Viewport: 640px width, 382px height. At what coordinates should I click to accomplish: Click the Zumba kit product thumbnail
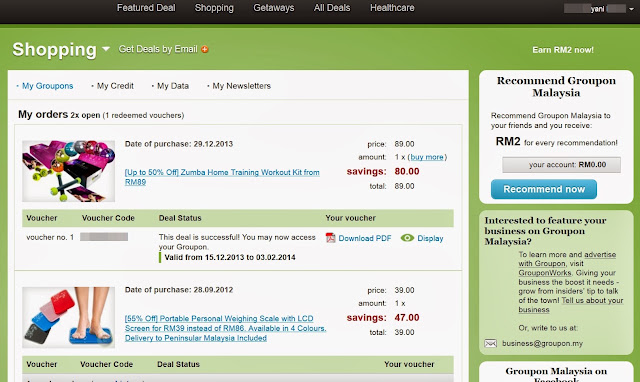point(69,171)
